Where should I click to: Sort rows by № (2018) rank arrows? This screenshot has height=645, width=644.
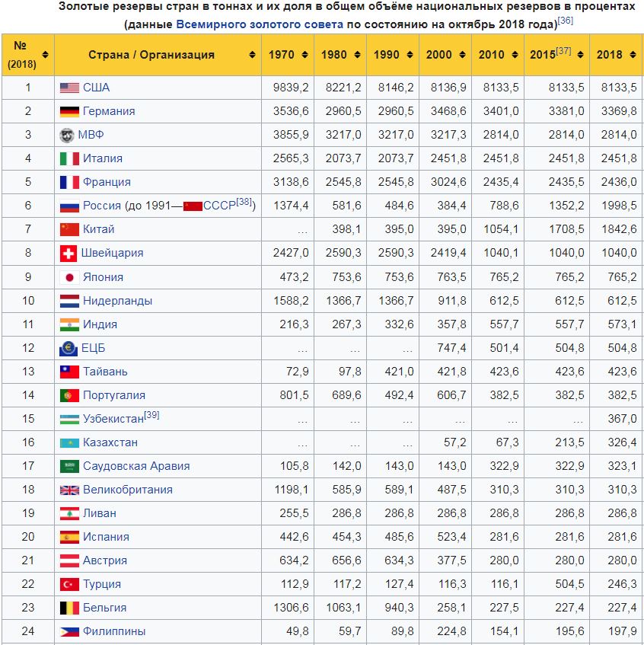(x=45, y=55)
